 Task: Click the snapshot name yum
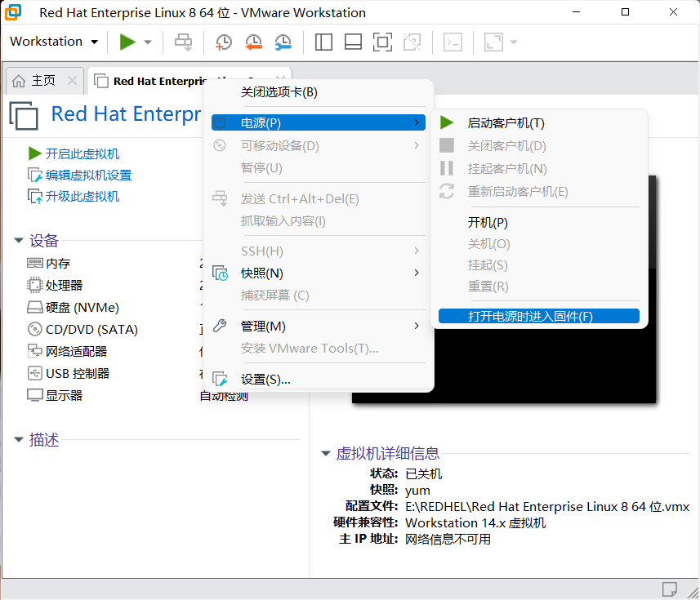coord(417,491)
